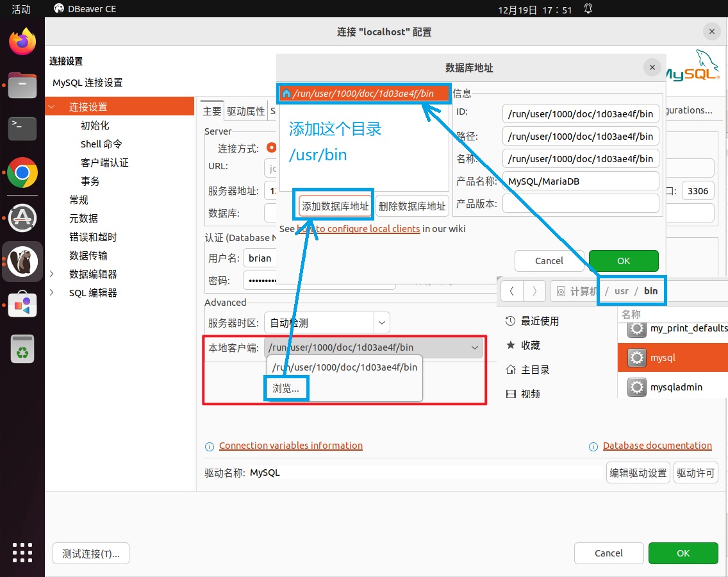The height and width of the screenshot is (577, 728).
Task: Pick the /run/user path option in the client dropdown list
Action: click(345, 367)
